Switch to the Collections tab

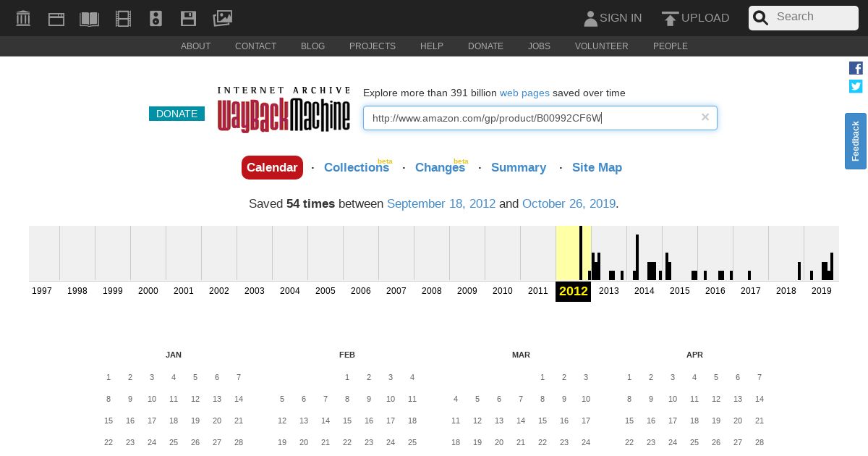coord(357,167)
